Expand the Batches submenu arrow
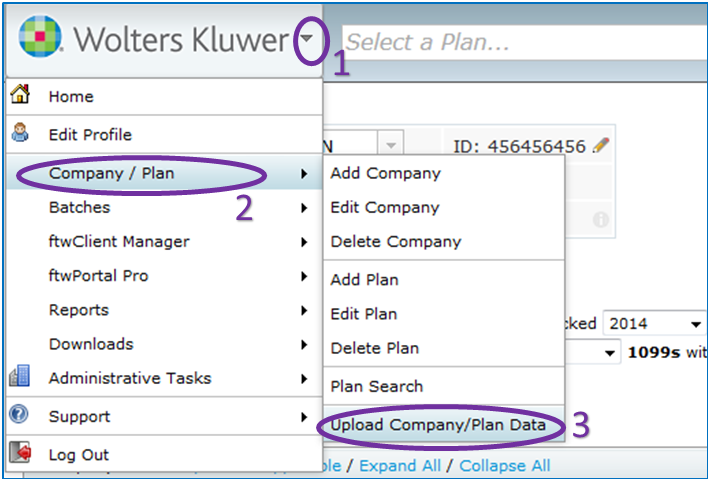Viewport: 708px width, 479px height. click(304, 208)
